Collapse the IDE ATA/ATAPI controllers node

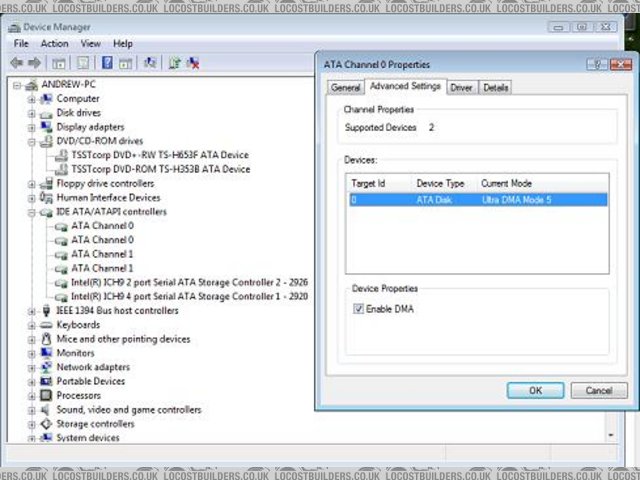31,212
